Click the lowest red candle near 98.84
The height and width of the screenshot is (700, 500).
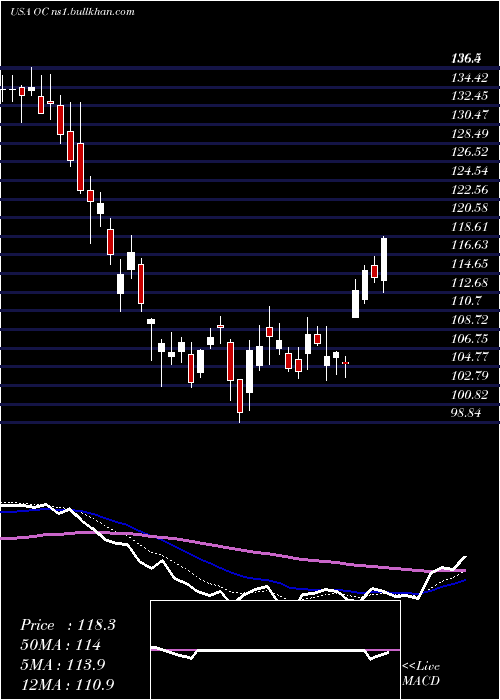(x=240, y=396)
